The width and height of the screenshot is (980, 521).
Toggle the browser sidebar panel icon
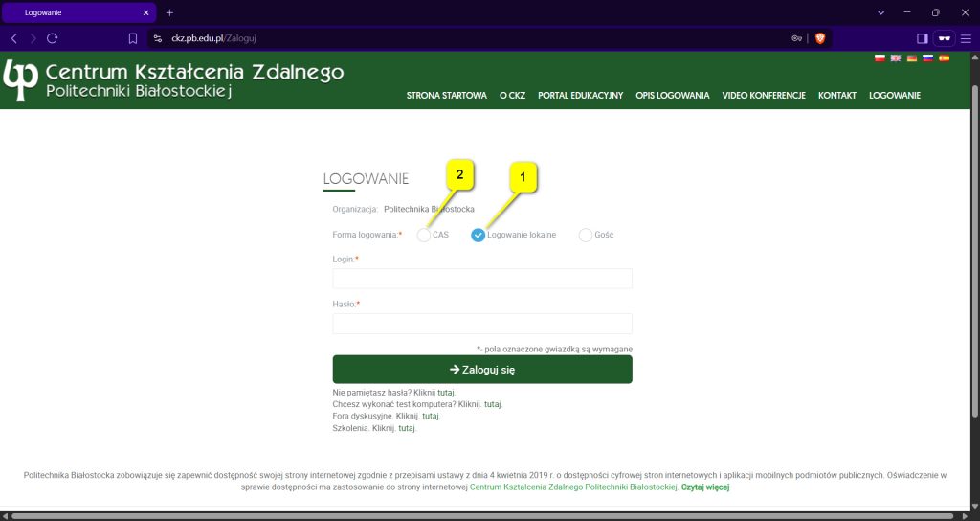pos(922,38)
